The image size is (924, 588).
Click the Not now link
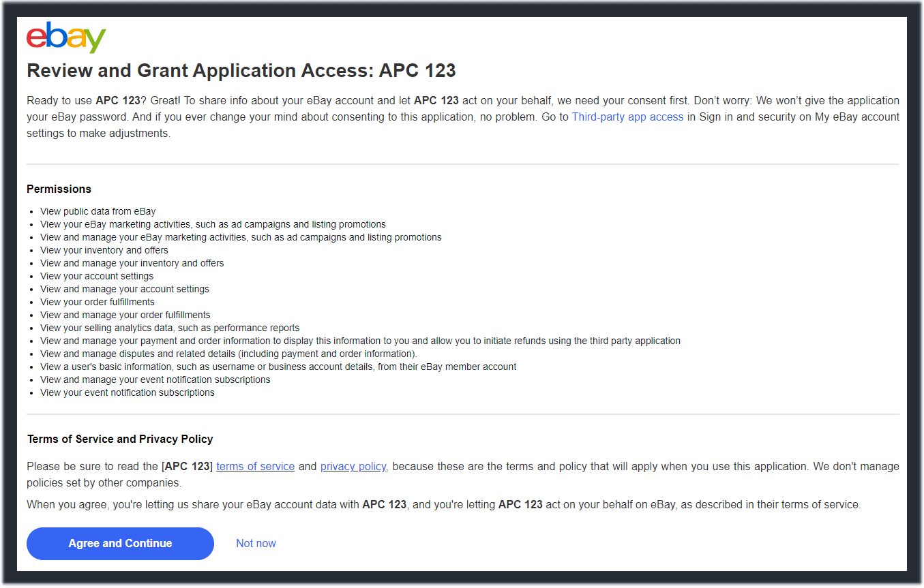(256, 544)
